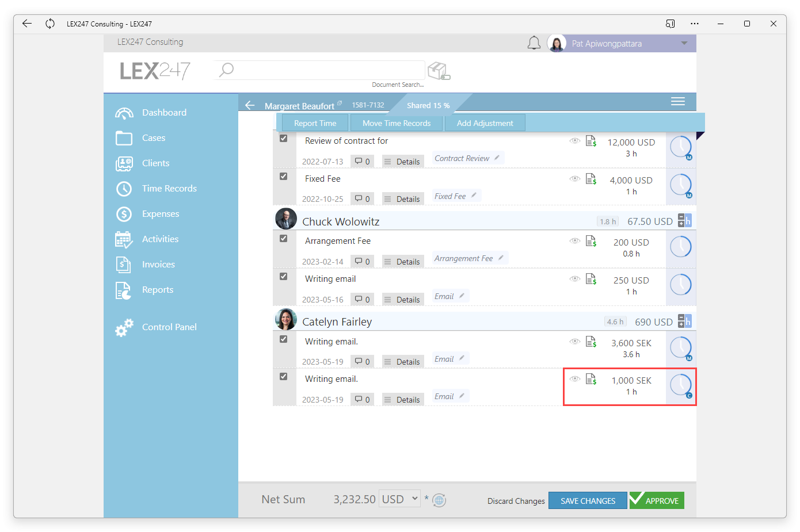
Task: Toggle the eye icon on the 250 USD row
Action: pyautogui.click(x=574, y=279)
